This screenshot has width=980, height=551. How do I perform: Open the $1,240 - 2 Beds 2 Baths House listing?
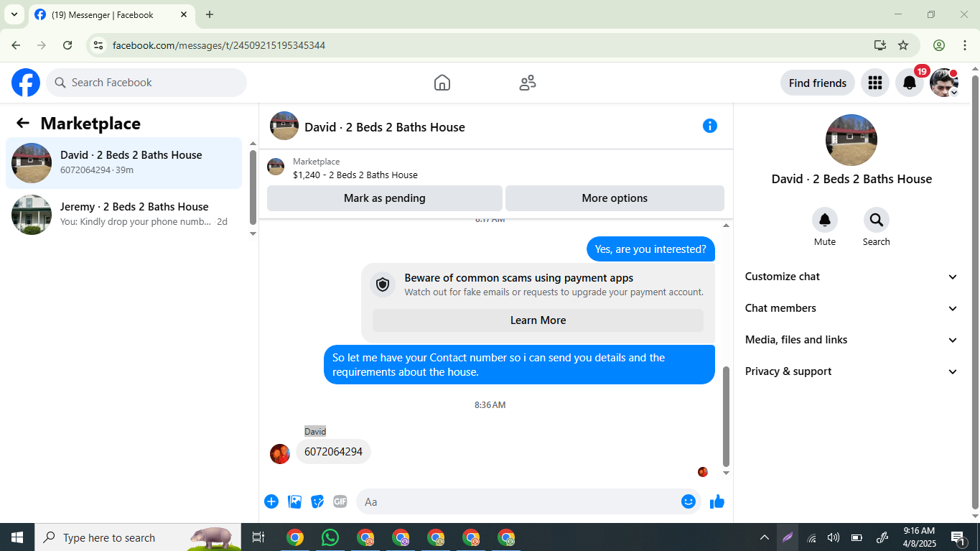click(355, 175)
